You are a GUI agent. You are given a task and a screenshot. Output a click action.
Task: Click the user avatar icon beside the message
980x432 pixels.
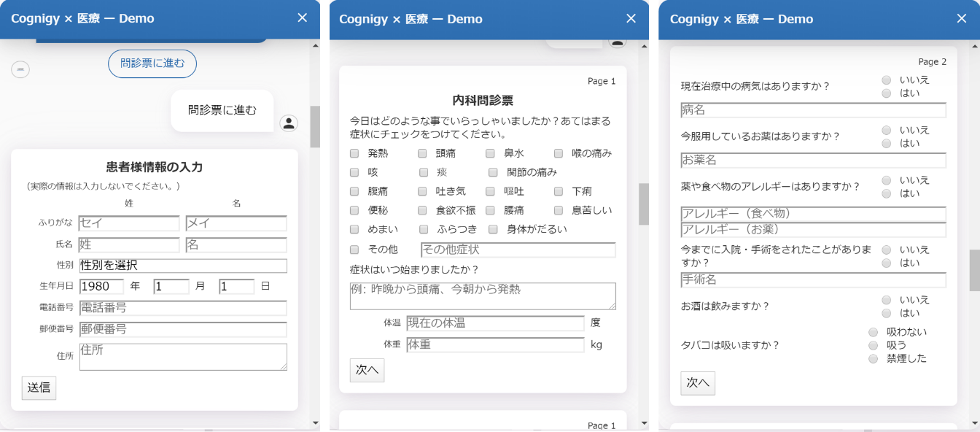289,123
